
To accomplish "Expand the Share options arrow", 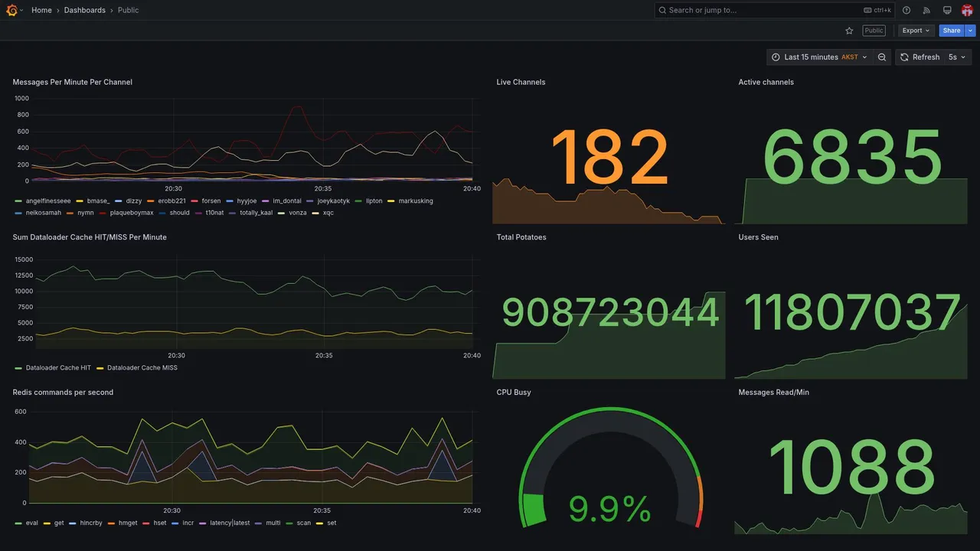I will [x=971, y=31].
